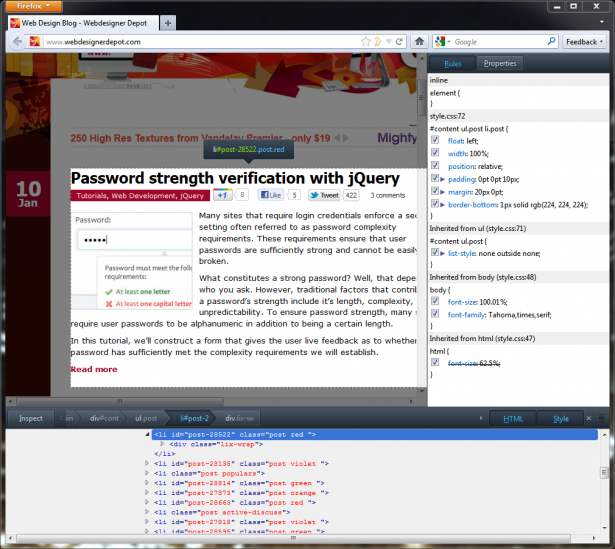This screenshot has height=549, width=615.
Task: Click the page horizontal scrollbar
Action: click(x=119, y=401)
